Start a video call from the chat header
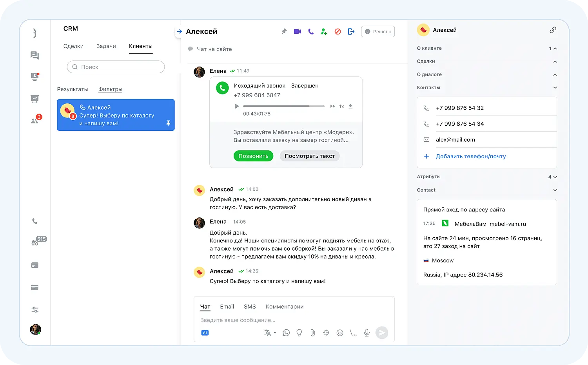The height and width of the screenshot is (365, 588). [297, 31]
